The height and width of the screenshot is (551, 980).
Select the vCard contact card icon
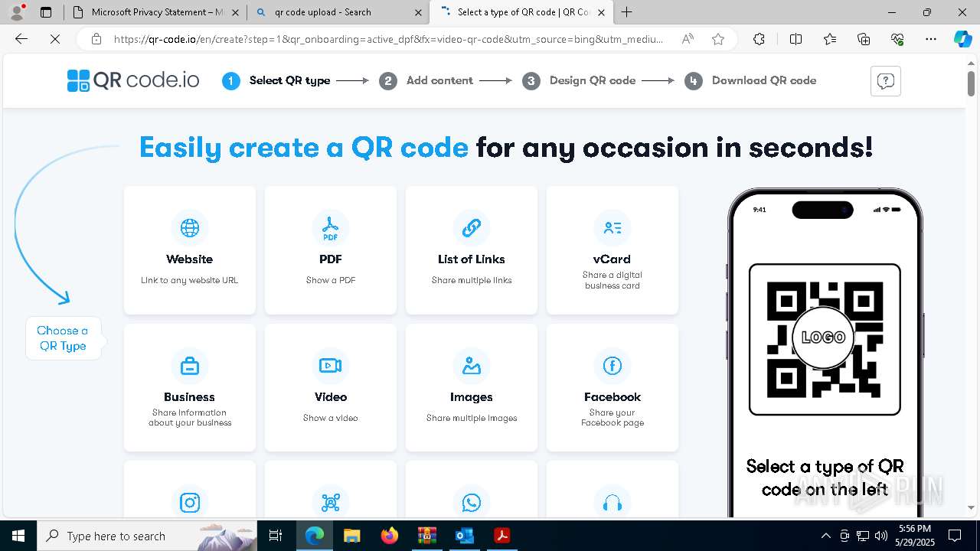(612, 228)
